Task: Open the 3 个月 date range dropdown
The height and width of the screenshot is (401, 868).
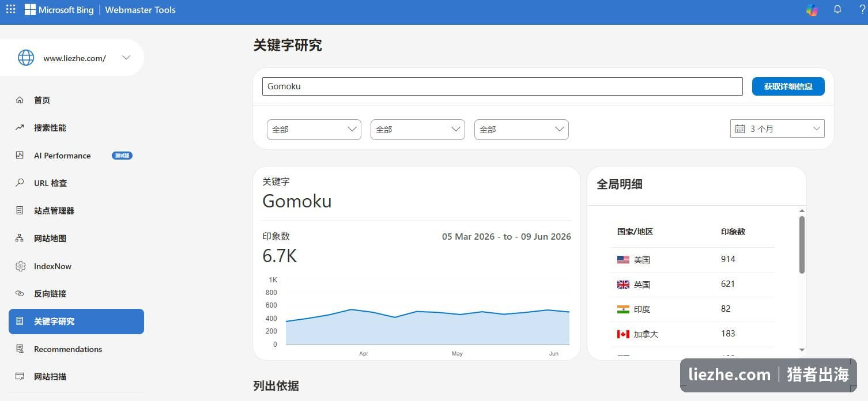Action: [x=778, y=129]
